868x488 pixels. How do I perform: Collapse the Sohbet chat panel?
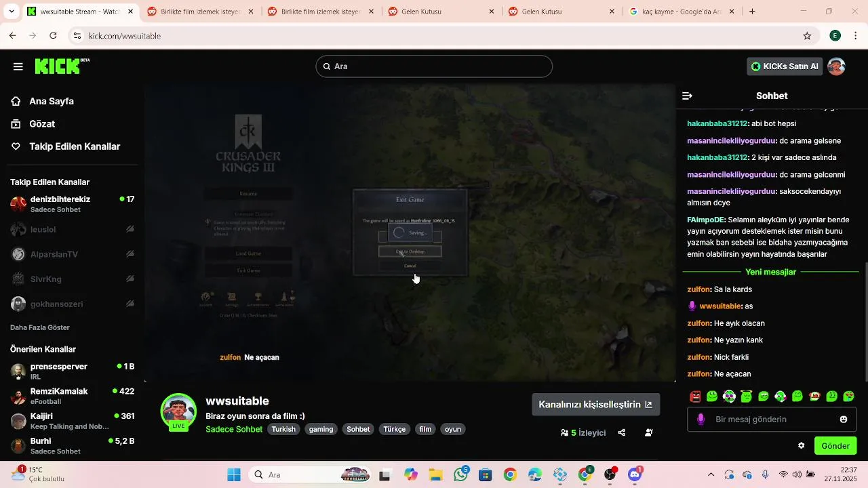click(x=687, y=96)
